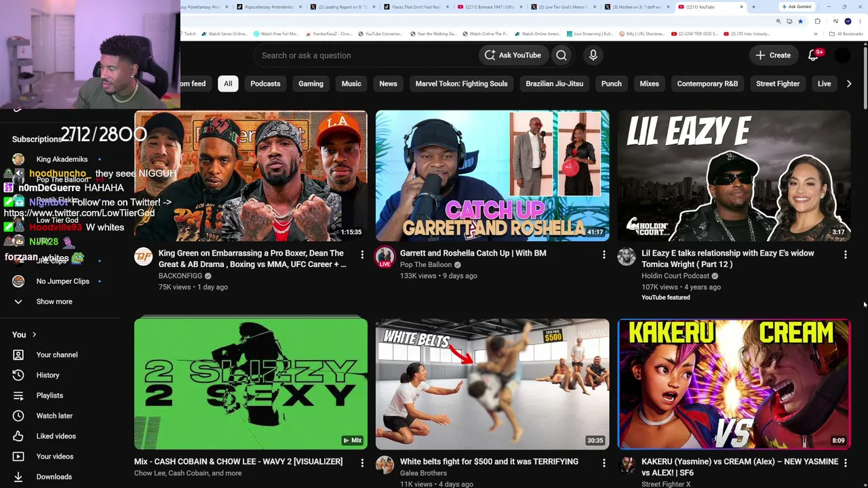Open the All Bookmarks folder
This screenshot has width=868, height=488.
846,34
